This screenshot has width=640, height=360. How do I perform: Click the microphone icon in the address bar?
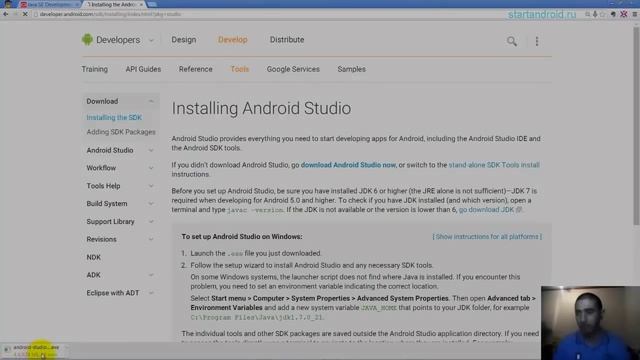[x=595, y=14]
